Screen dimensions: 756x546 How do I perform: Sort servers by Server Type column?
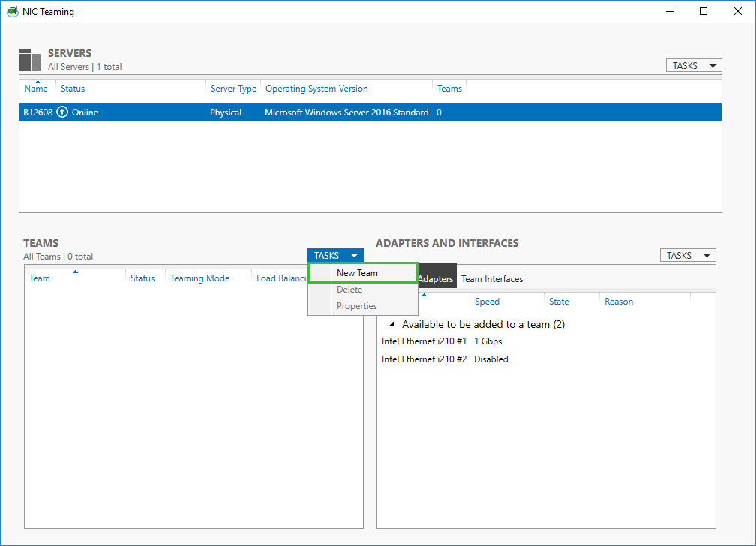coord(233,88)
